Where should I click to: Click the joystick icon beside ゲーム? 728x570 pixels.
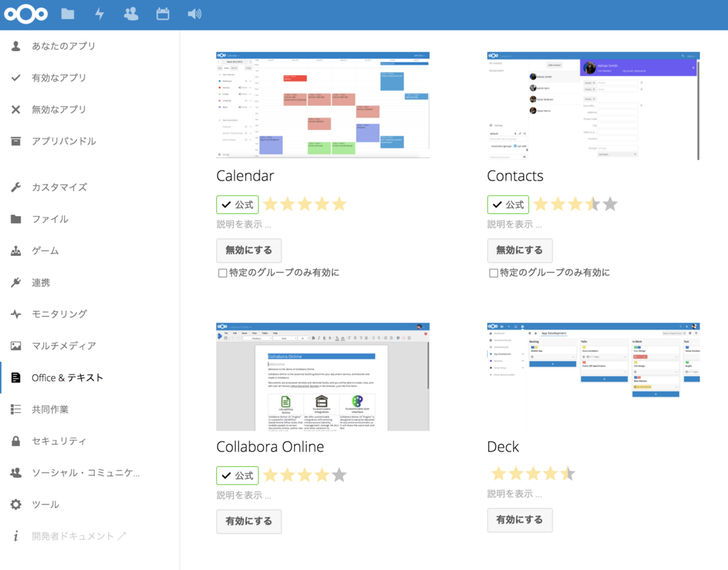coord(16,251)
